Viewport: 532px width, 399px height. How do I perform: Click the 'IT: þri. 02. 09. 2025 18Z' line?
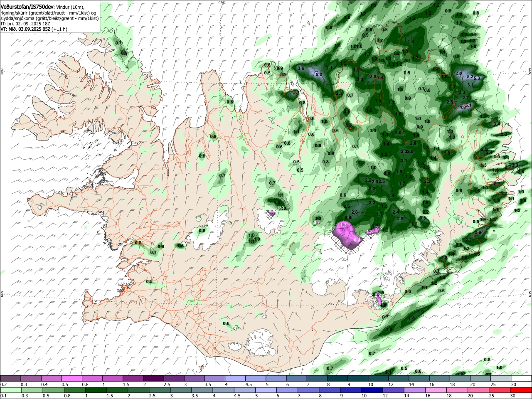pyautogui.click(x=25, y=24)
